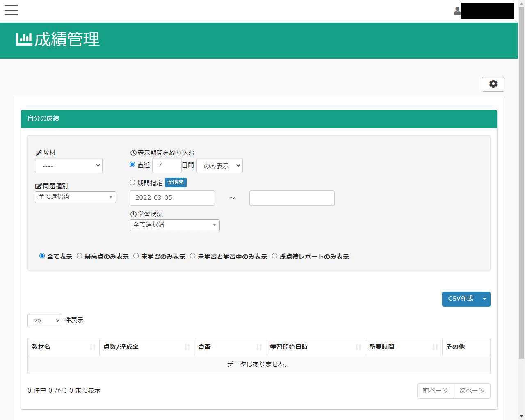Click the days number field showing 7
Screen dimensions: 525x420
(x=167, y=165)
